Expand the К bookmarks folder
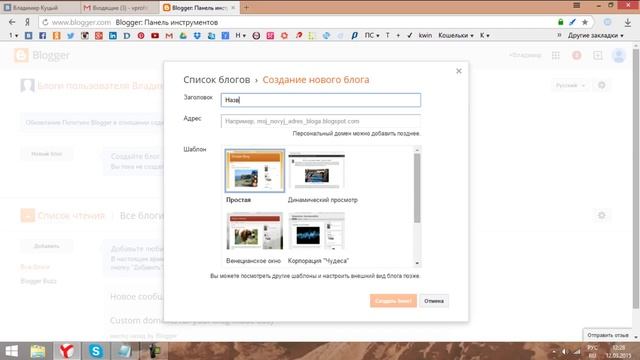 tap(484, 36)
